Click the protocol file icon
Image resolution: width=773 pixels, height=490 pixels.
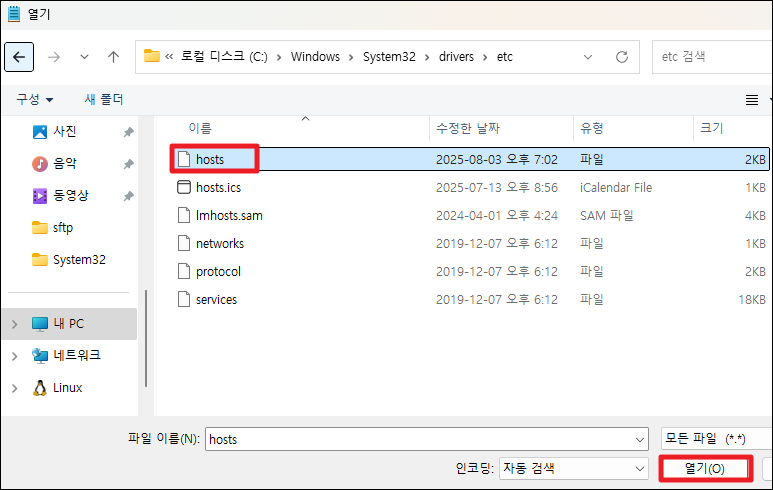184,272
